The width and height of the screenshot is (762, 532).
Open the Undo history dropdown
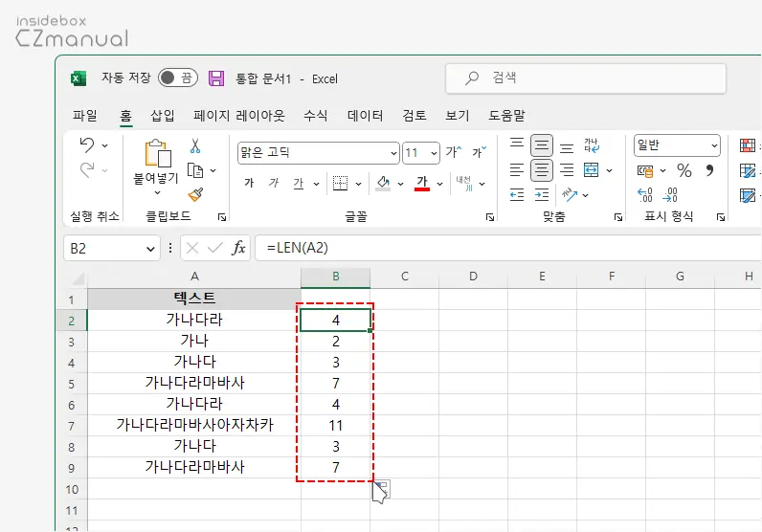click(x=105, y=145)
